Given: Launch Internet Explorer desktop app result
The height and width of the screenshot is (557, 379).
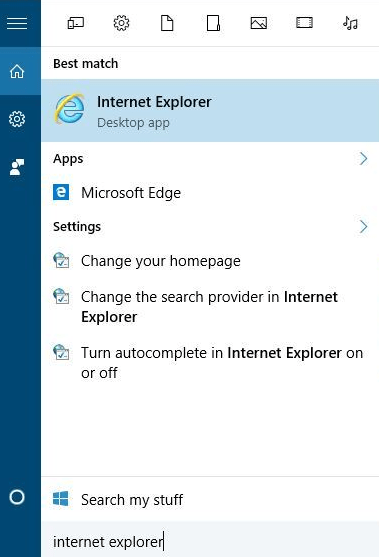Looking at the screenshot, I should pos(210,111).
